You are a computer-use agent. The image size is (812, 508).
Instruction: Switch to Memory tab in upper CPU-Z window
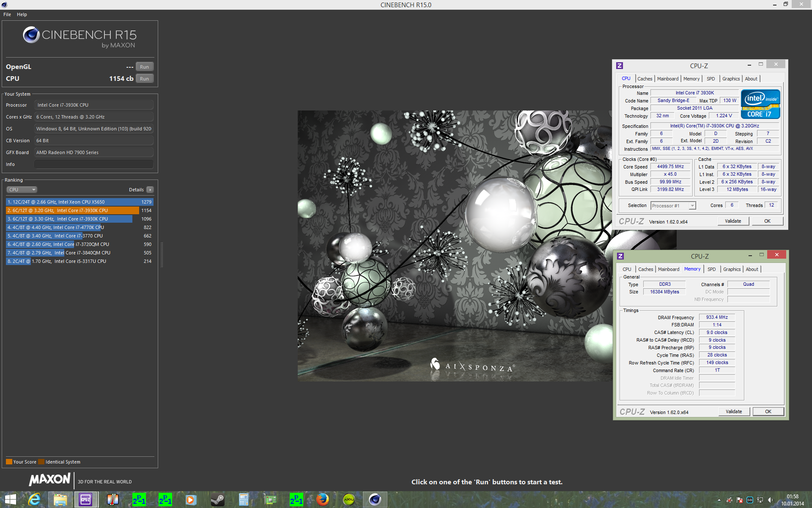point(691,79)
